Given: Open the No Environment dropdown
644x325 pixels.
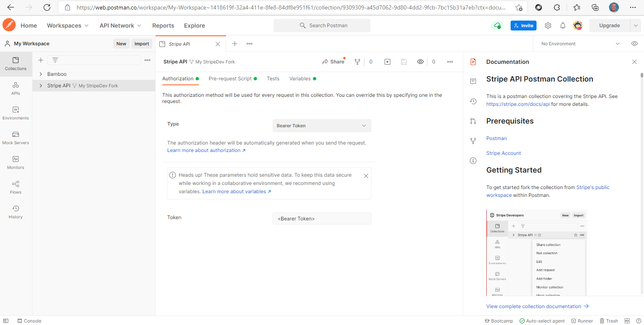Looking at the screenshot, I should tap(578, 43).
